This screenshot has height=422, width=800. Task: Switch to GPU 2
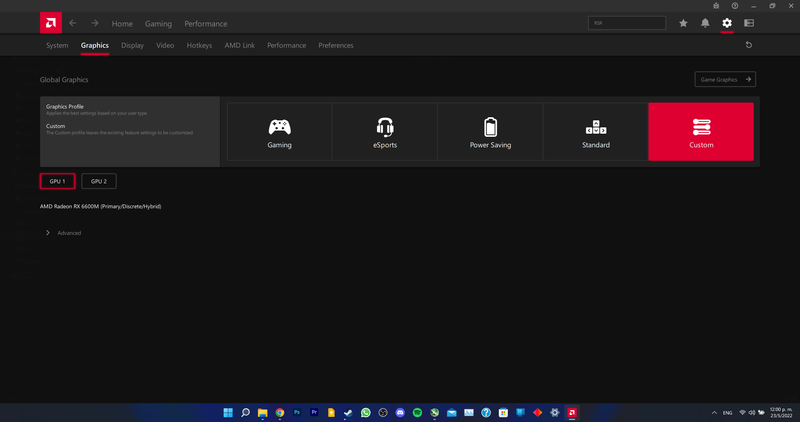point(99,181)
